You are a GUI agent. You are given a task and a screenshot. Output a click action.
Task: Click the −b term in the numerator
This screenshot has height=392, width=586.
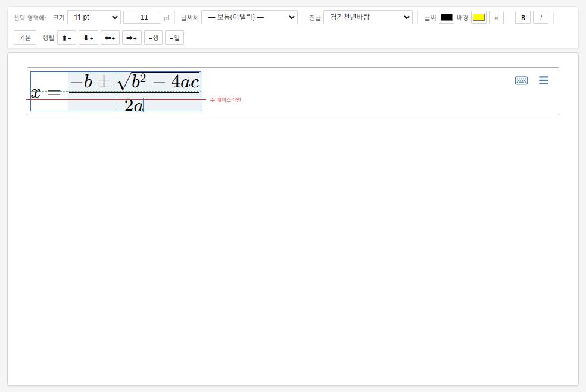point(81,81)
